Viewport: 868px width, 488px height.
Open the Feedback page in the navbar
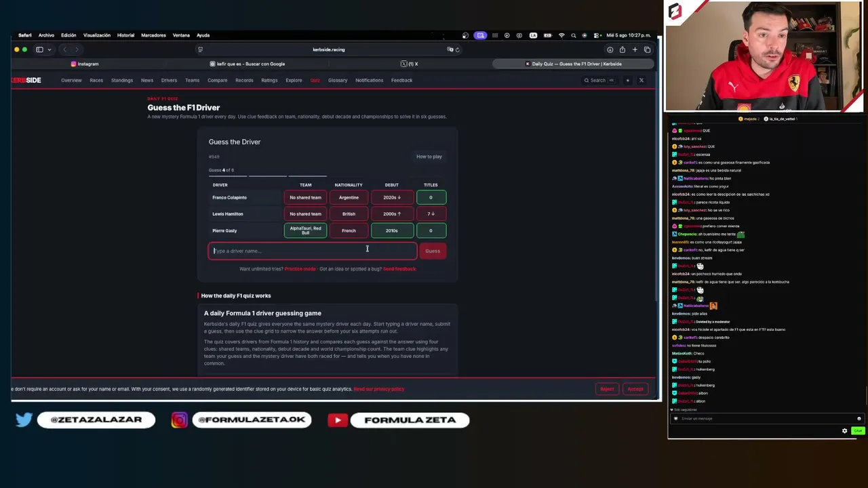[x=401, y=80]
